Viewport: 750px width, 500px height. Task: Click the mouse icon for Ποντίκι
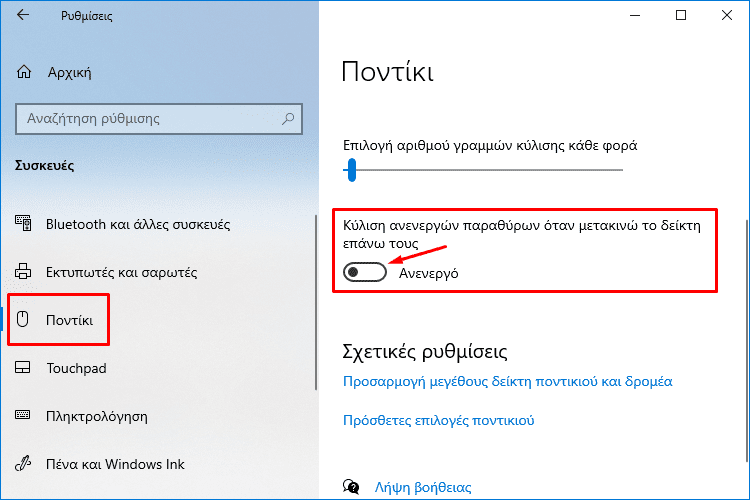click(x=22, y=319)
